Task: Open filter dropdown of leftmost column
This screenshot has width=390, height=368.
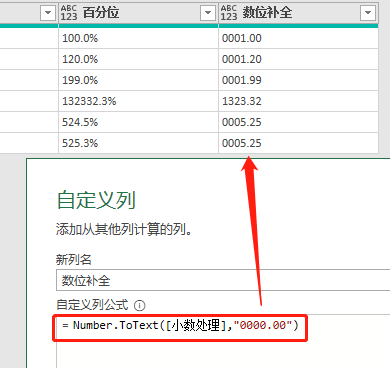Action: [48, 13]
